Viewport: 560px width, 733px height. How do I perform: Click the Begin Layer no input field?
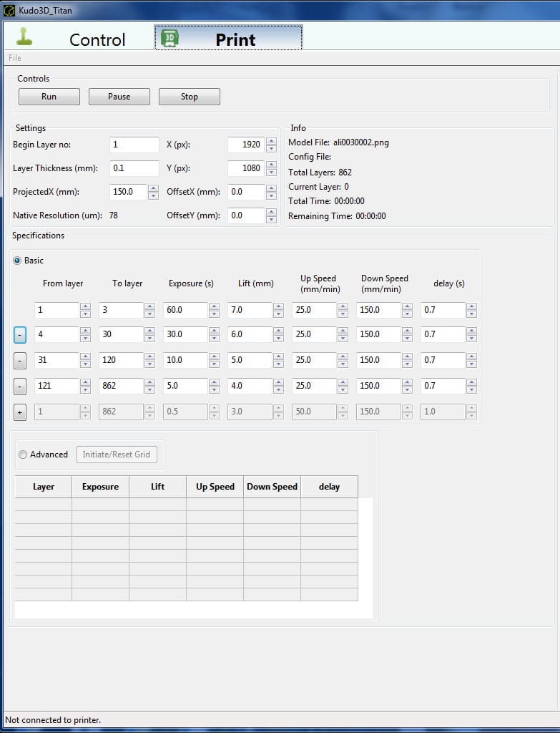point(134,145)
